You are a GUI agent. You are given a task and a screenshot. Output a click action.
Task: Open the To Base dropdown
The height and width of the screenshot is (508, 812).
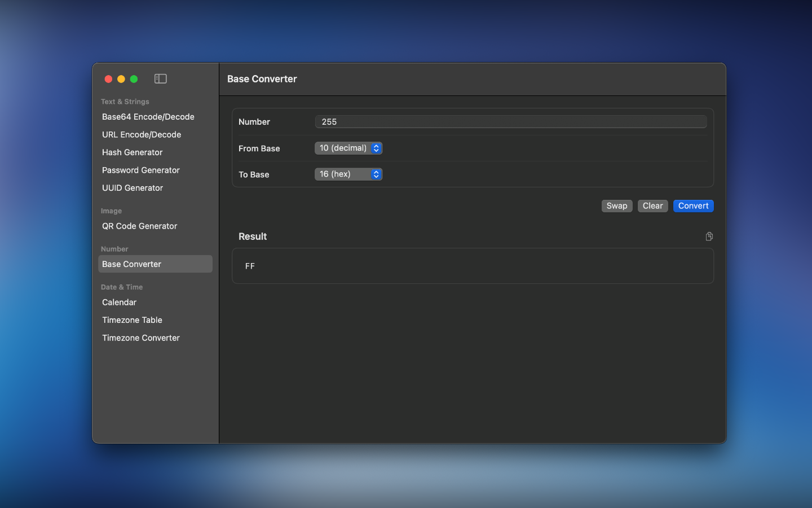click(x=348, y=174)
